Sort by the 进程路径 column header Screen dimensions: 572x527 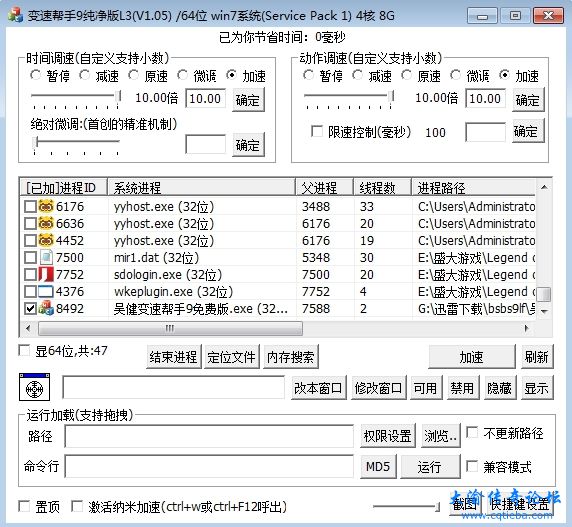[474, 188]
